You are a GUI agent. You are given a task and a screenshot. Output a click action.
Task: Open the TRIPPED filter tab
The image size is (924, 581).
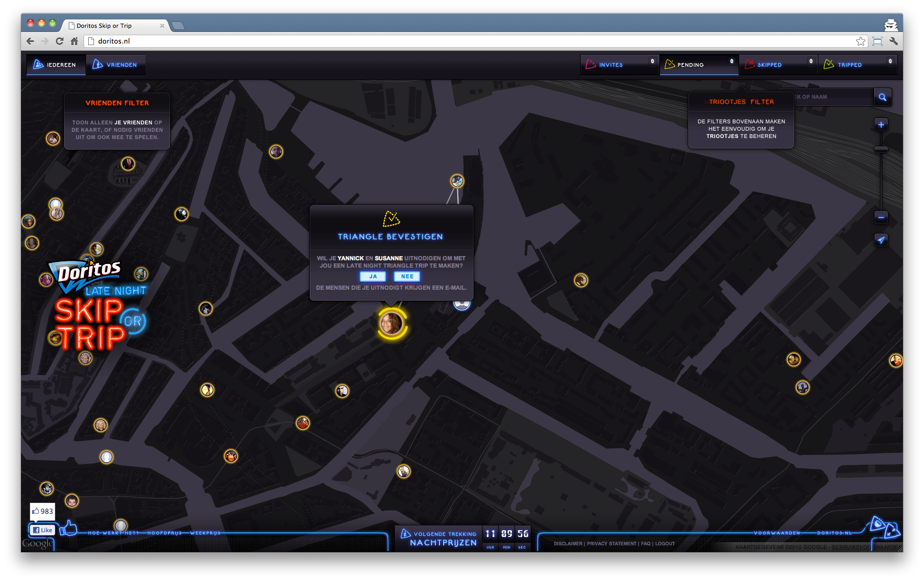point(857,65)
